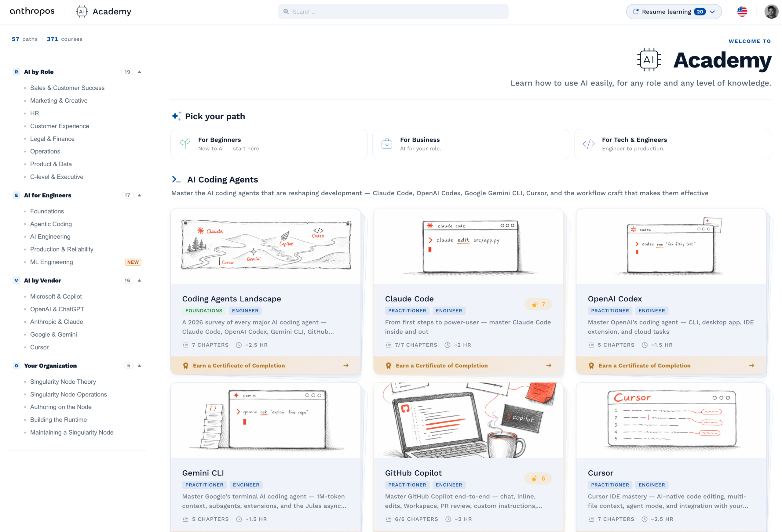Select Marketing & Creative in sidebar
The height and width of the screenshot is (532, 782).
point(59,100)
